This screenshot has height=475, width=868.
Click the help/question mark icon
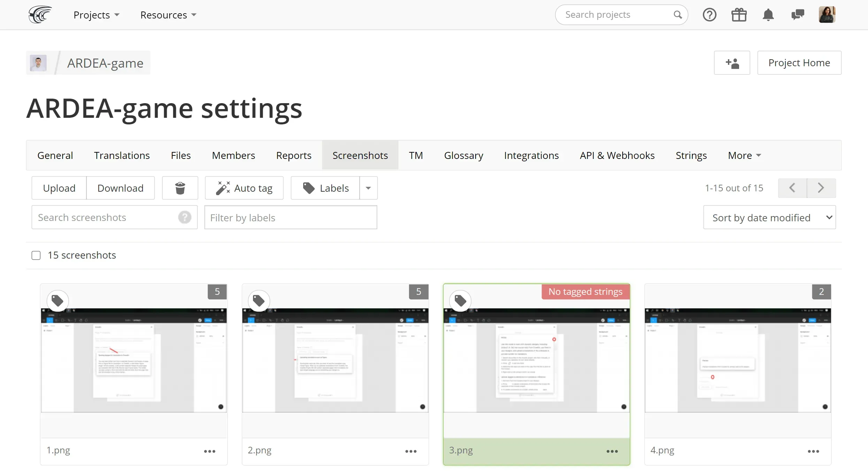709,14
